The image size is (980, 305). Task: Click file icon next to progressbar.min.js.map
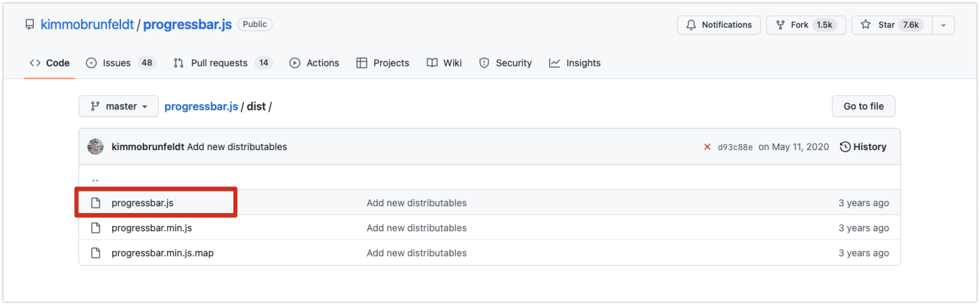[96, 253]
